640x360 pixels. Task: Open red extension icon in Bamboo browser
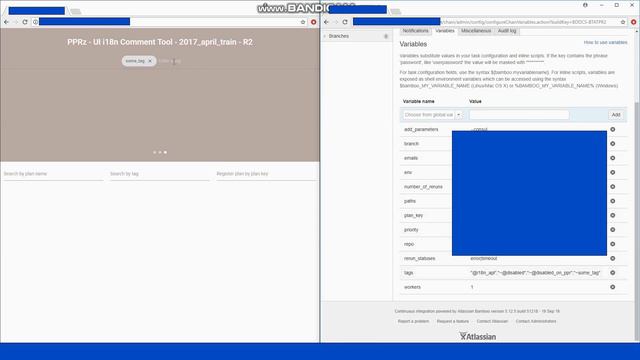point(633,22)
